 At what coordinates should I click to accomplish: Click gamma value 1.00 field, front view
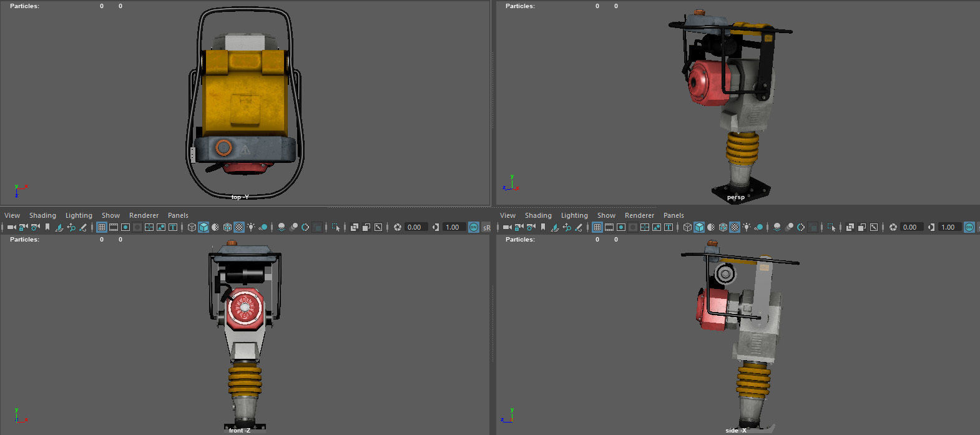tap(453, 227)
